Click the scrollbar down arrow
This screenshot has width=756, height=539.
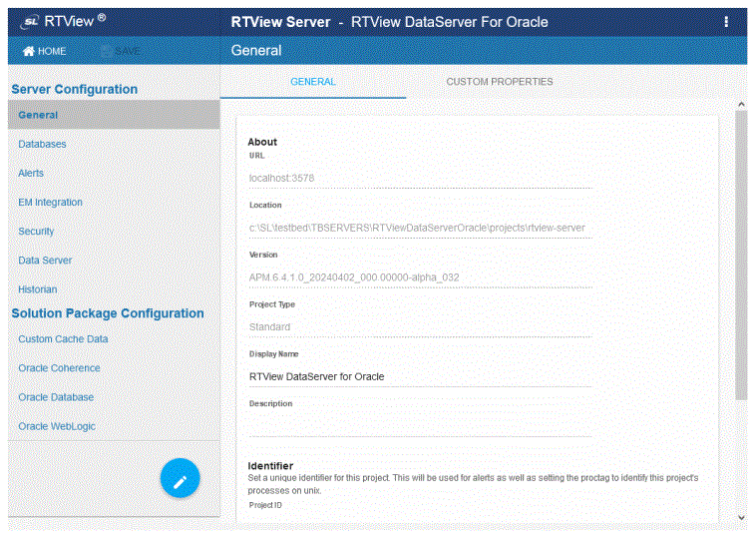click(x=740, y=517)
